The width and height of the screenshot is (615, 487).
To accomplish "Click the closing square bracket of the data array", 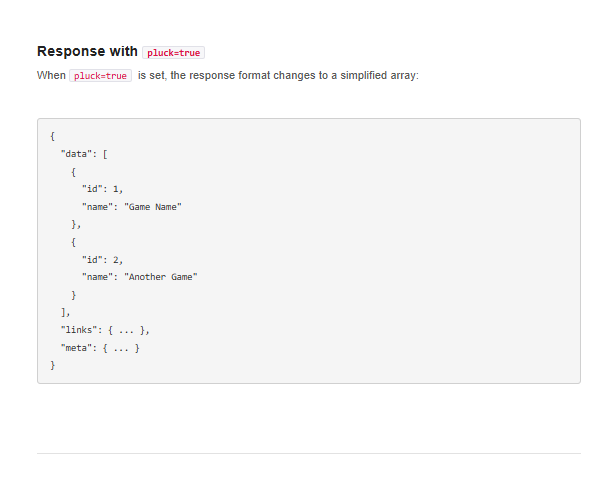I will point(65,312).
